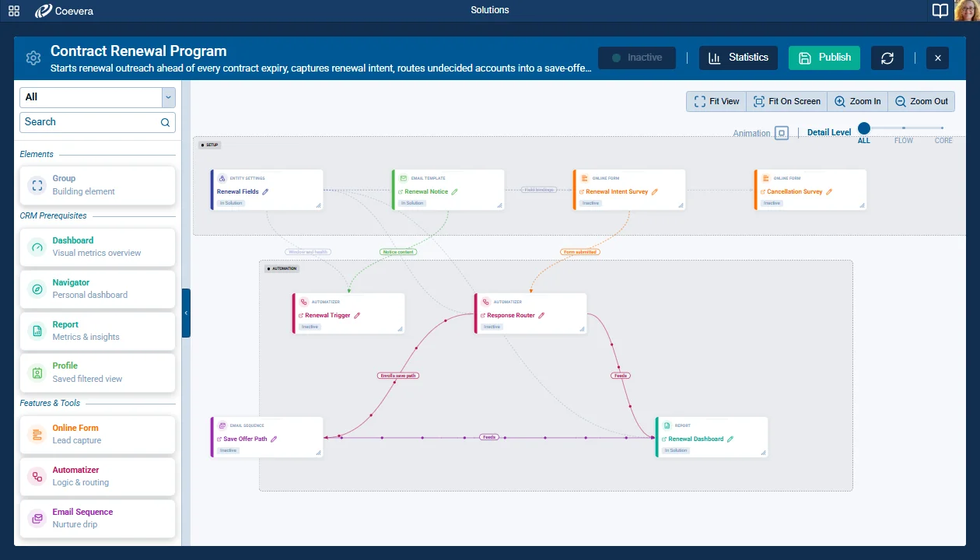
Task: Open the Statistics button
Action: coord(738,58)
